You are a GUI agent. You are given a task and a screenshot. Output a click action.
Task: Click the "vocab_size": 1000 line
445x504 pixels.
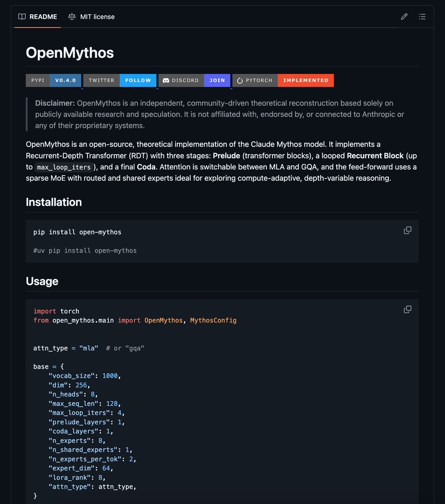(85, 376)
